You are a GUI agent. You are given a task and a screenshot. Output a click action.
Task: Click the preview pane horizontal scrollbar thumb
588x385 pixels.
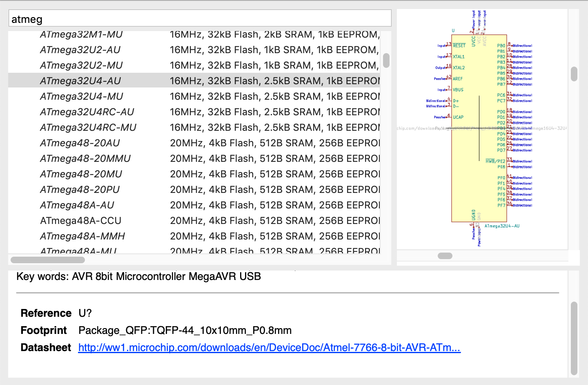coord(445,256)
